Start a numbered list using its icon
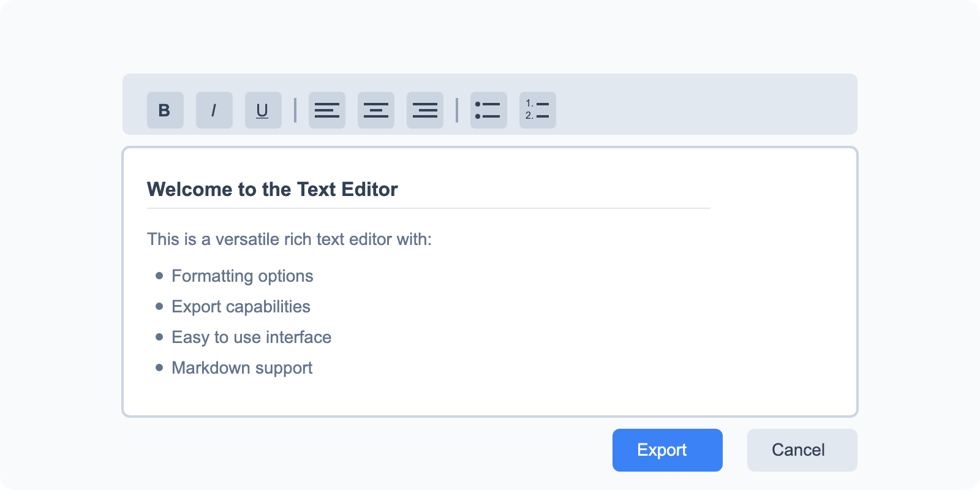 pyautogui.click(x=538, y=110)
